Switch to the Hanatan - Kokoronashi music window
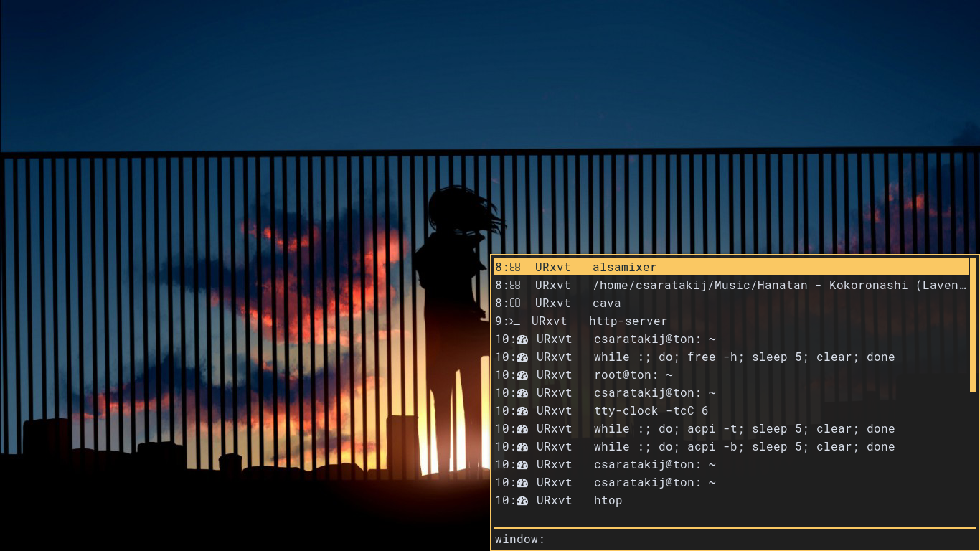The image size is (980, 551). pyautogui.click(x=731, y=285)
